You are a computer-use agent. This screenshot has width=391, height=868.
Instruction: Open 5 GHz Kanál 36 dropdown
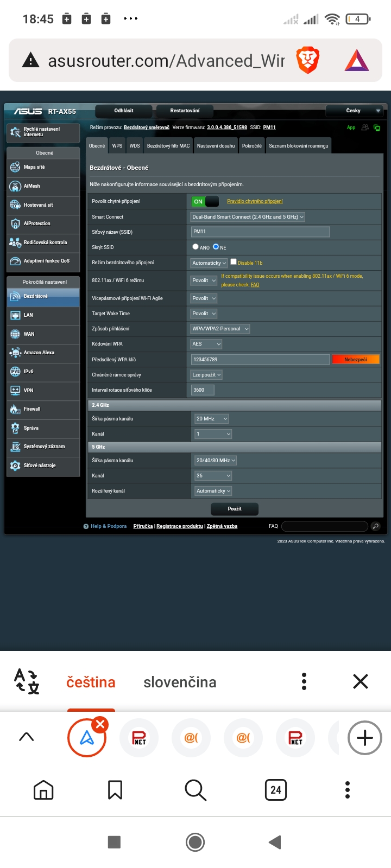point(213,476)
